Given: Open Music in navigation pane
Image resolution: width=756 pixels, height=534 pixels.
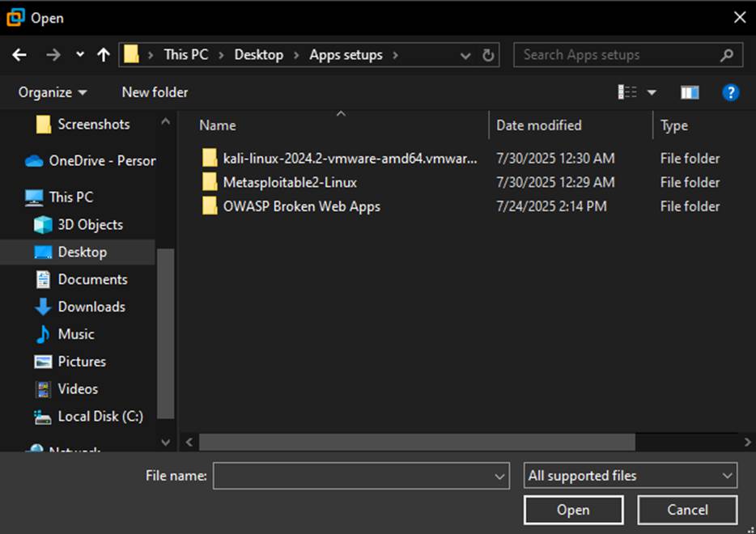Looking at the screenshot, I should tap(65, 334).
